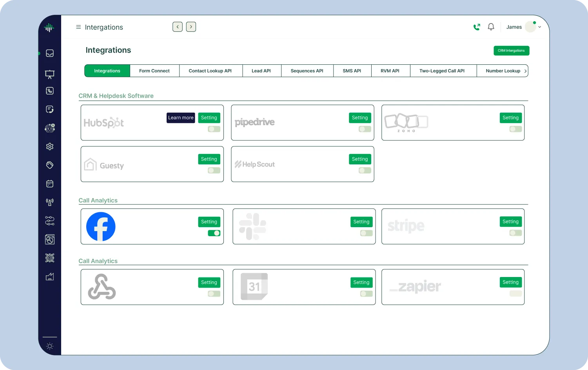
Task: Click the back navigation arrow button
Action: coord(178,27)
